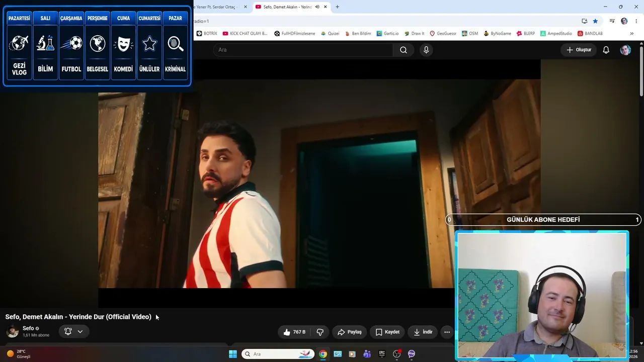
Task: Open the FullHDFilmizlesene bookmark
Action: coord(294,34)
